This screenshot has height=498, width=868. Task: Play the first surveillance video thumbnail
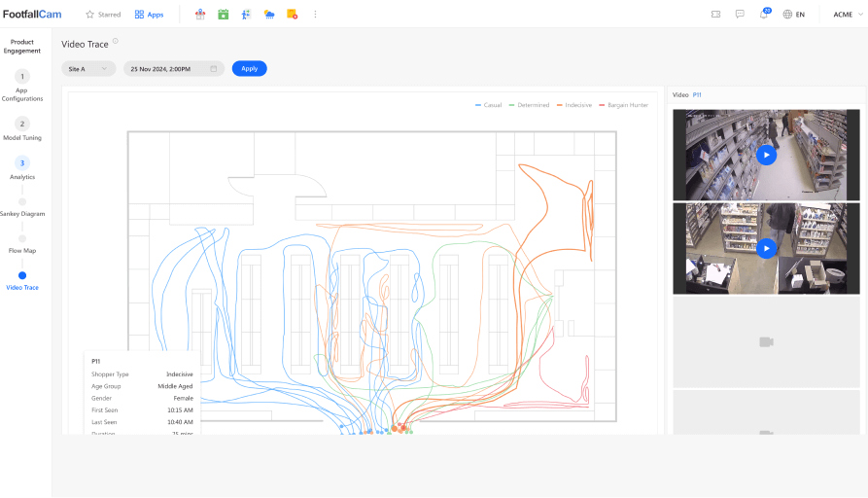click(x=766, y=155)
